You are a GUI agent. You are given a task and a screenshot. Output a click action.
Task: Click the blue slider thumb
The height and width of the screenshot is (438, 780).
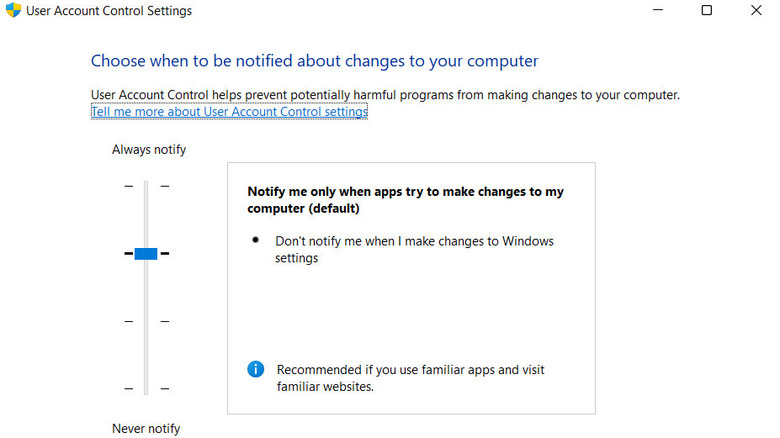click(x=146, y=254)
